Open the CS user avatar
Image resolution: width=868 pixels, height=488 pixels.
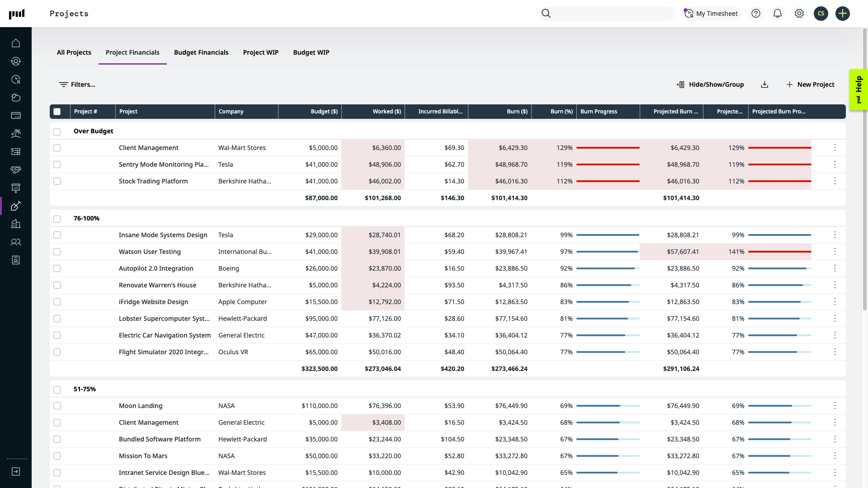pyautogui.click(x=821, y=14)
